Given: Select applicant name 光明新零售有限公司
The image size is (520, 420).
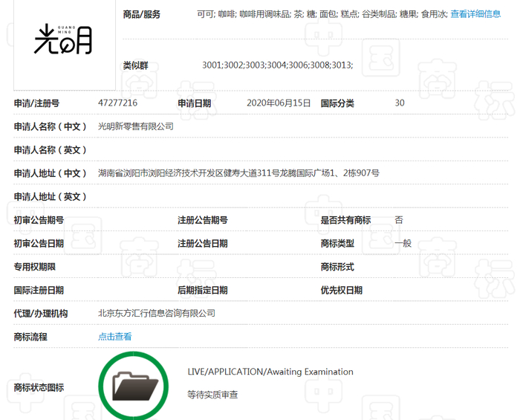Looking at the screenshot, I should tap(136, 126).
